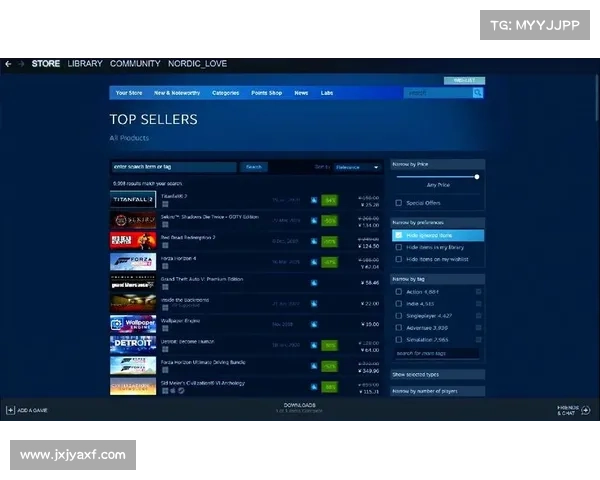Check Hide items in my library

(399, 247)
